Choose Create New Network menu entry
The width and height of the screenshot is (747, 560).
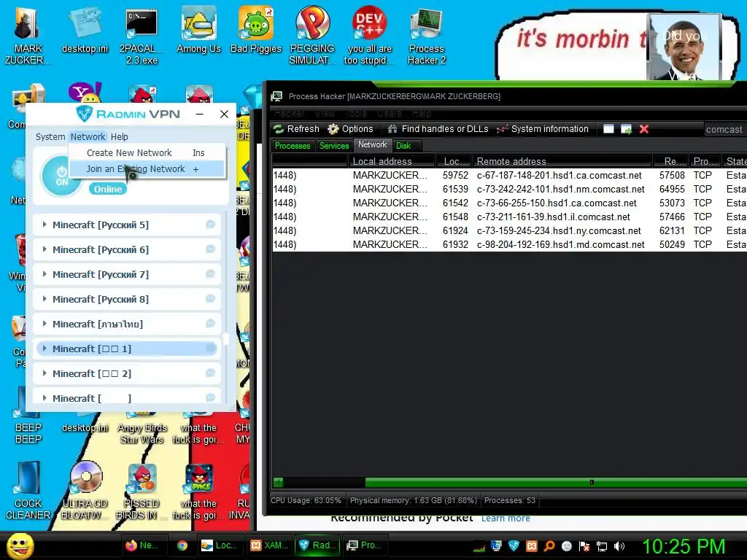147,153
